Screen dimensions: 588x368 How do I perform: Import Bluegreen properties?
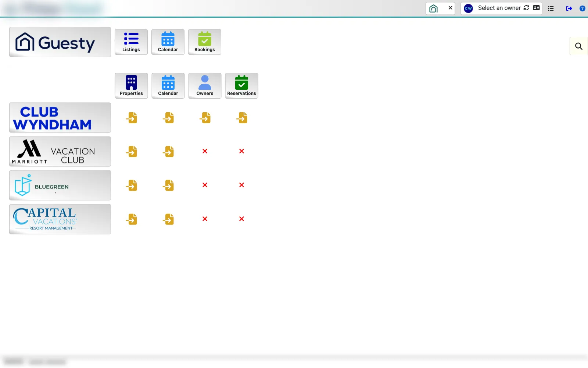[132, 185]
